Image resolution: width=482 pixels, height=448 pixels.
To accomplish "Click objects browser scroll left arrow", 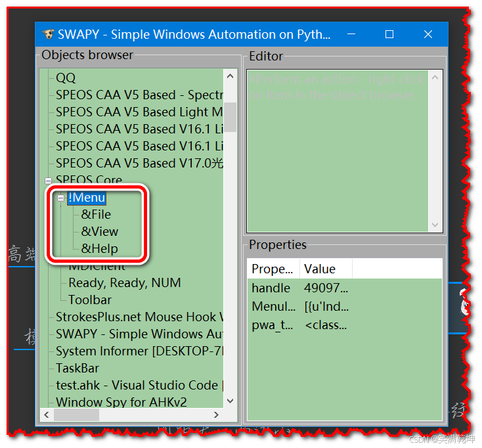I will [x=47, y=414].
